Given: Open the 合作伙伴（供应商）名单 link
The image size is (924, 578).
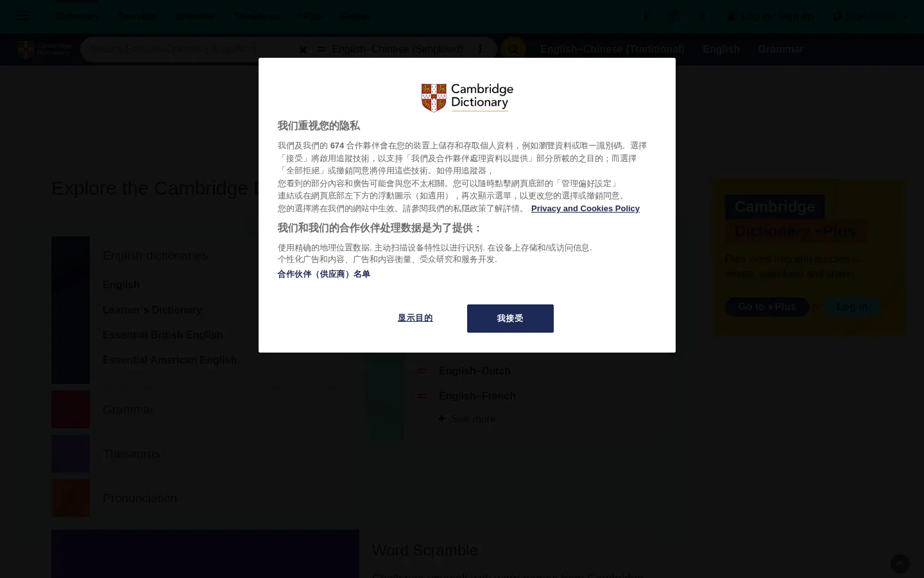Looking at the screenshot, I should click(324, 274).
